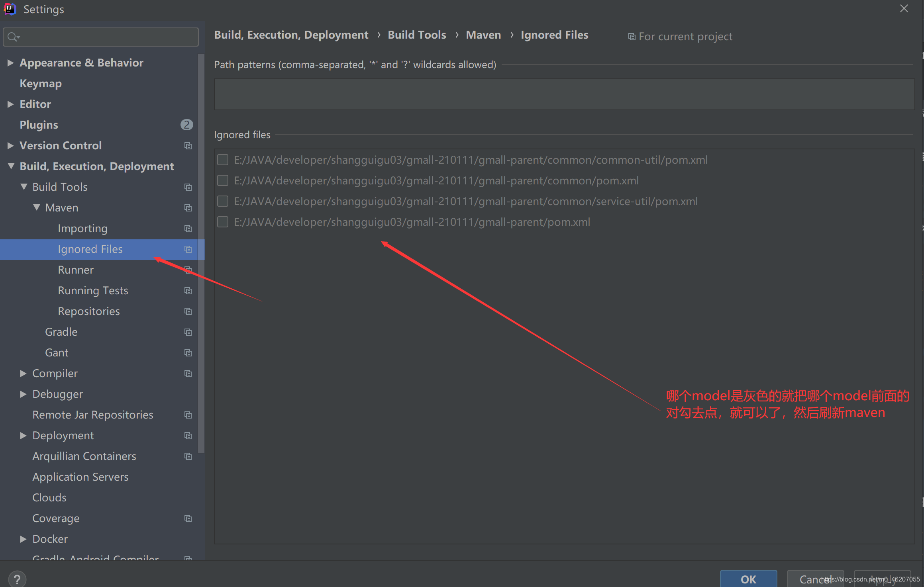Click the search magnifier icon in settings

(13, 37)
